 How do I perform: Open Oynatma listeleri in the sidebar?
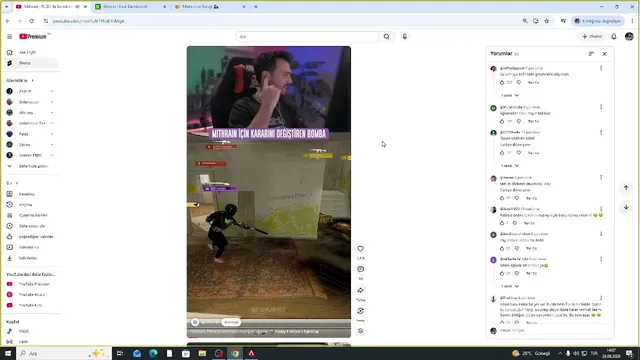coord(31,215)
